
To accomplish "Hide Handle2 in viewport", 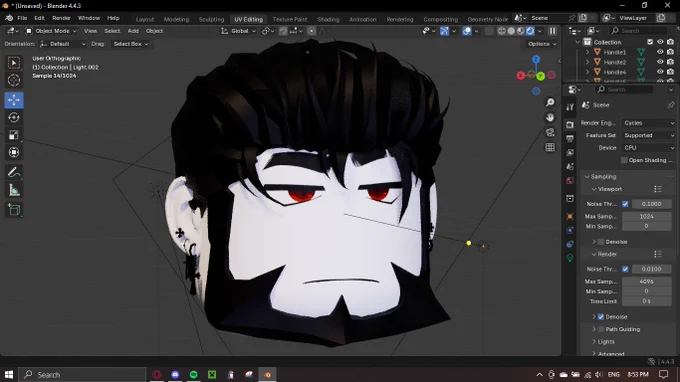I will 660,62.
